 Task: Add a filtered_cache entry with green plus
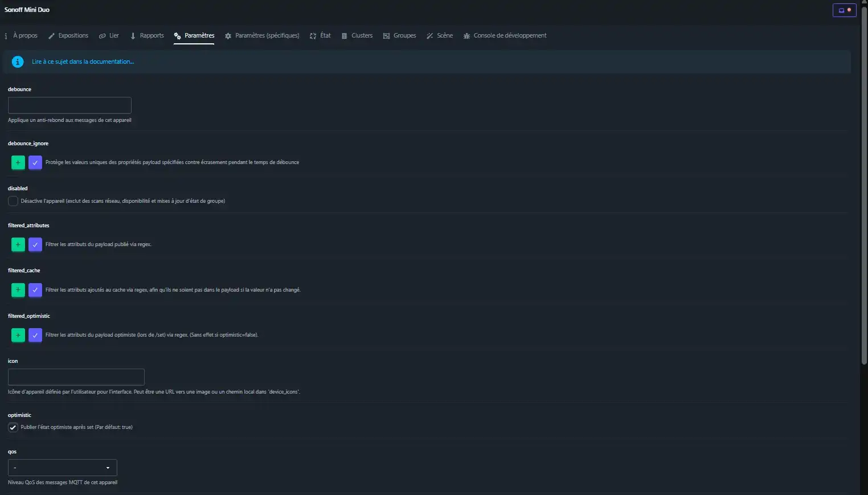click(x=18, y=290)
